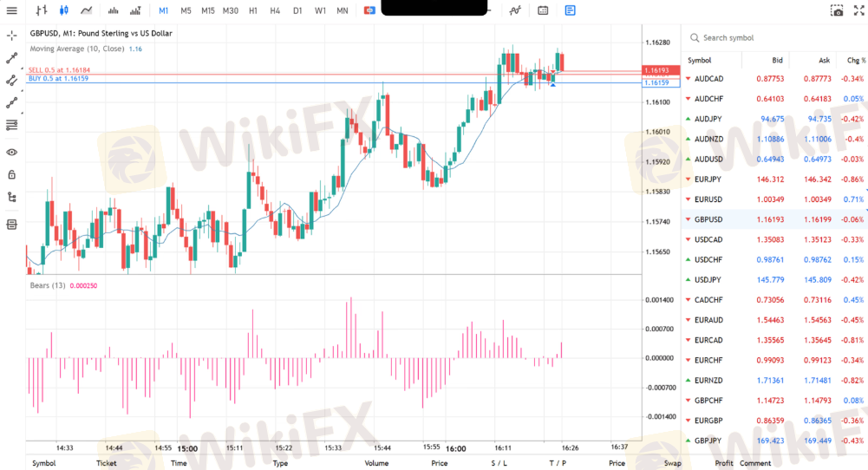
Task: Select the channel drawing tool
Action: click(x=11, y=81)
